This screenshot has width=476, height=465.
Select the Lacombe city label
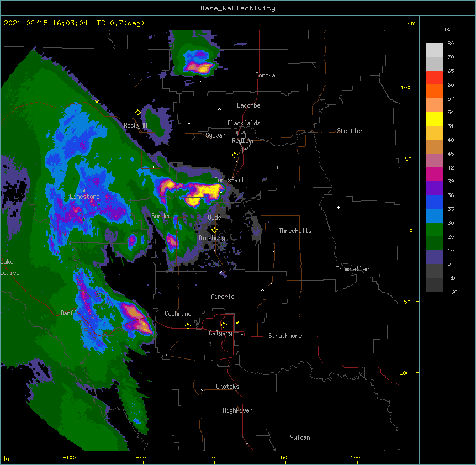[248, 105]
